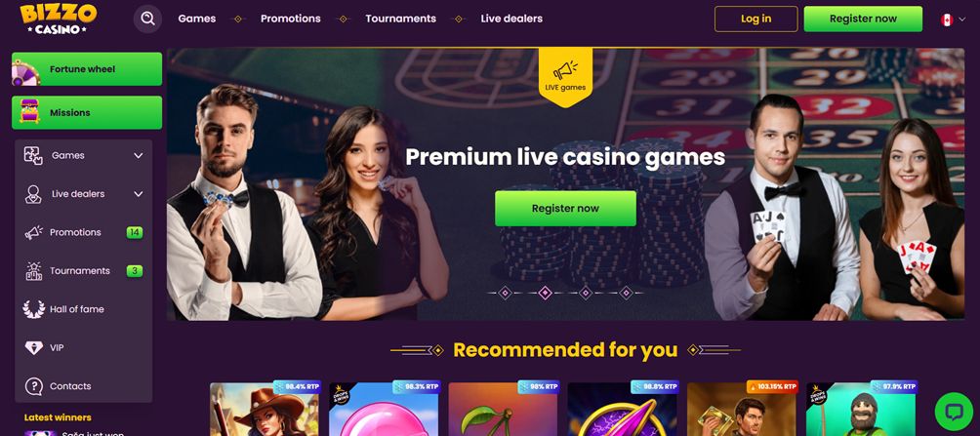This screenshot has height=436, width=980.
Task: Open Live dealers in the top navigation
Action: click(x=511, y=19)
